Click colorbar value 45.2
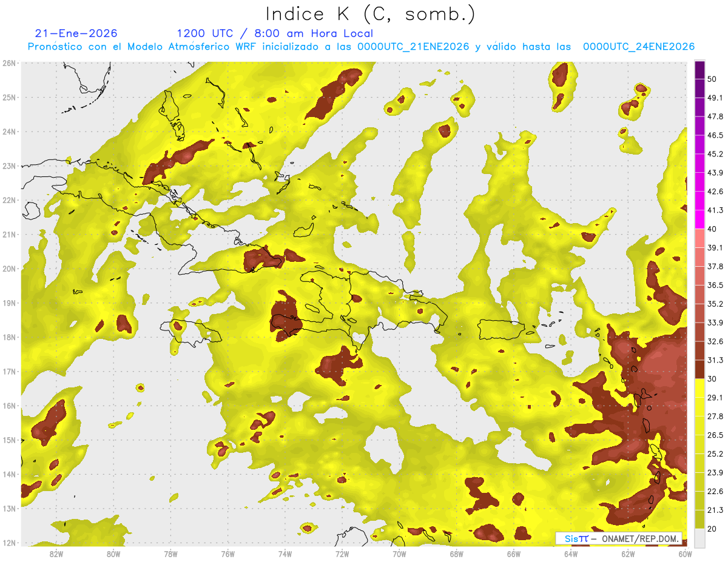Image resolution: width=728 pixels, height=562 pixels. 715,154
